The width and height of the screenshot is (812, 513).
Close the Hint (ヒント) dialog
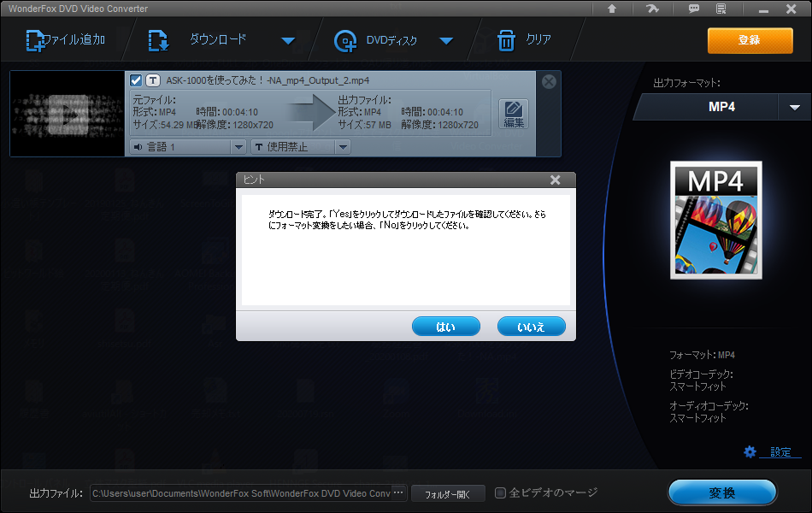[555, 180]
